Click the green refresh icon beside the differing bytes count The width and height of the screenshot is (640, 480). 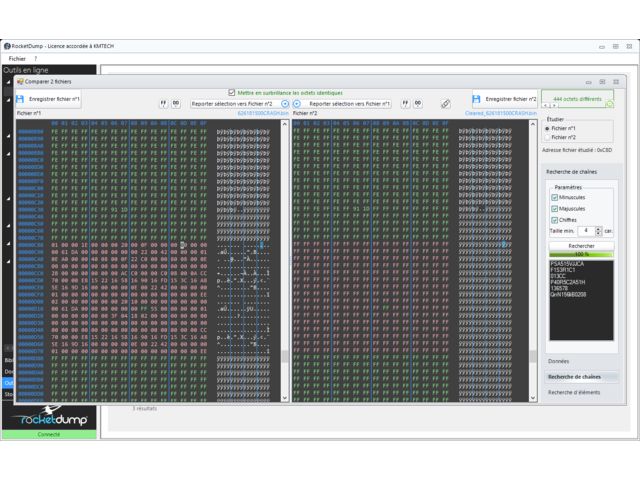609,104
